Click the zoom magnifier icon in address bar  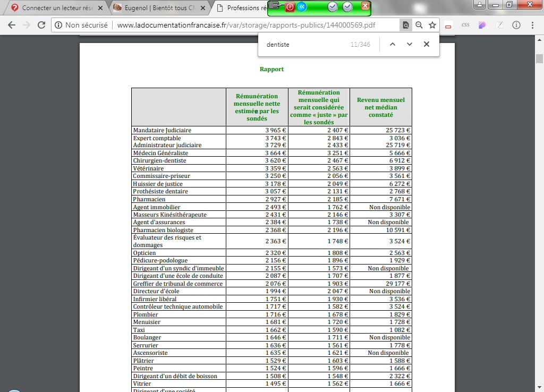click(419, 25)
